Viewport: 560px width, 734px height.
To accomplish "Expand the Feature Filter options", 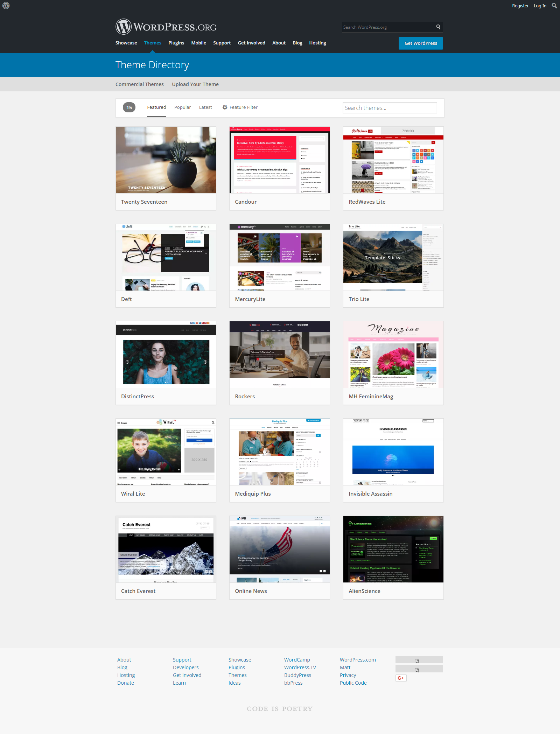I will (x=240, y=107).
